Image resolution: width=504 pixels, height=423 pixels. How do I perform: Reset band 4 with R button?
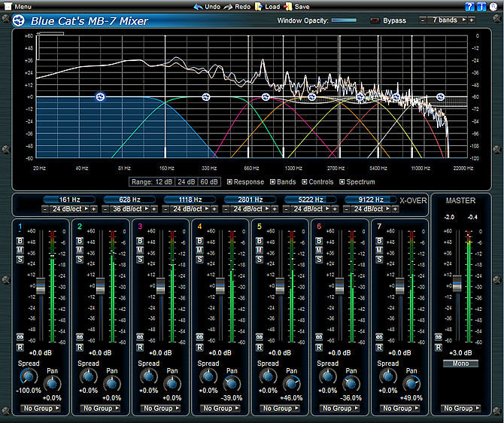click(199, 348)
